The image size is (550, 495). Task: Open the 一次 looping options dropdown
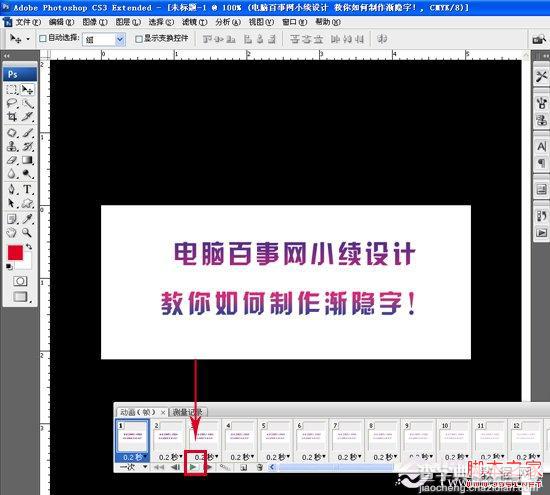coord(133,467)
